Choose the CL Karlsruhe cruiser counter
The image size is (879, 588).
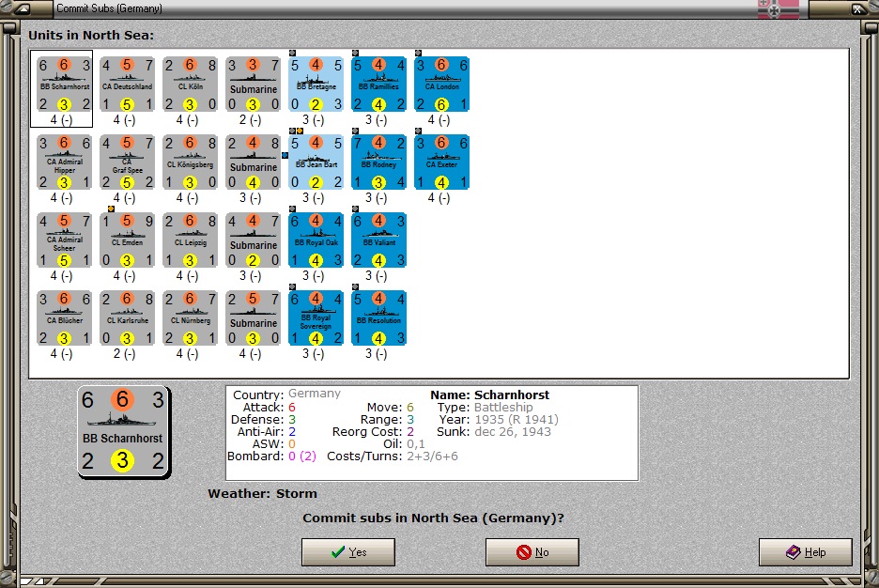coord(128,317)
